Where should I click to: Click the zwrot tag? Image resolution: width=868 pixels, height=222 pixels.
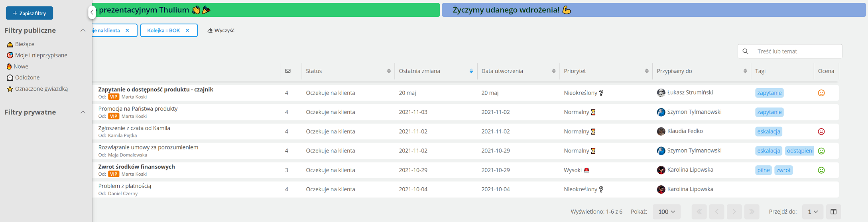[783, 170]
